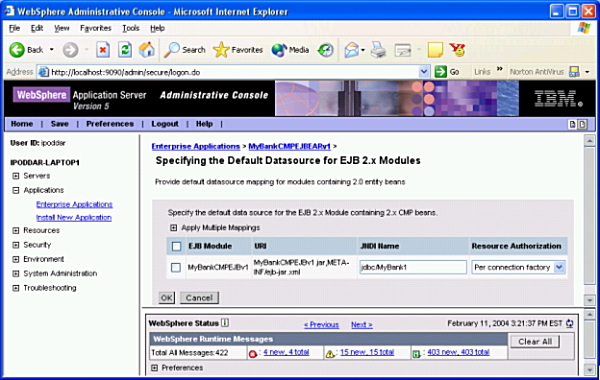Open browser History clock icon
The width and height of the screenshot is (600, 380).
click(x=325, y=50)
